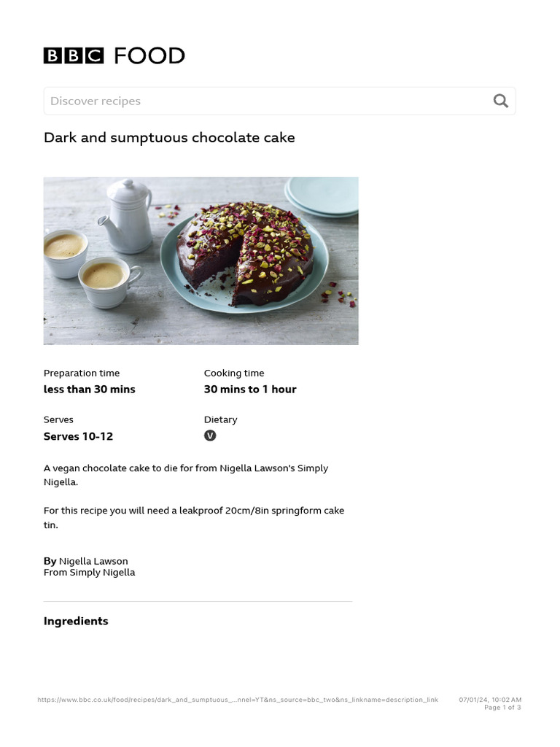Click the vegan chocolate cake description paragraph

tap(186, 475)
